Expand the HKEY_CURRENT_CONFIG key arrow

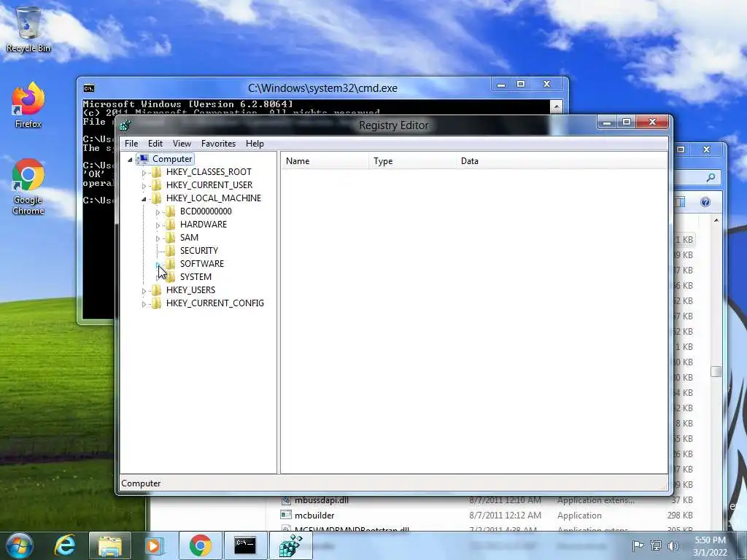(x=144, y=304)
